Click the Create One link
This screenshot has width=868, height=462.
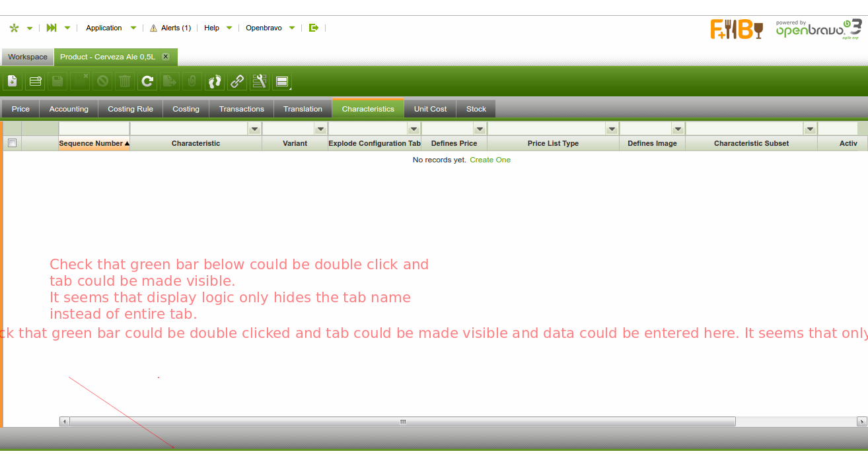[x=490, y=160]
